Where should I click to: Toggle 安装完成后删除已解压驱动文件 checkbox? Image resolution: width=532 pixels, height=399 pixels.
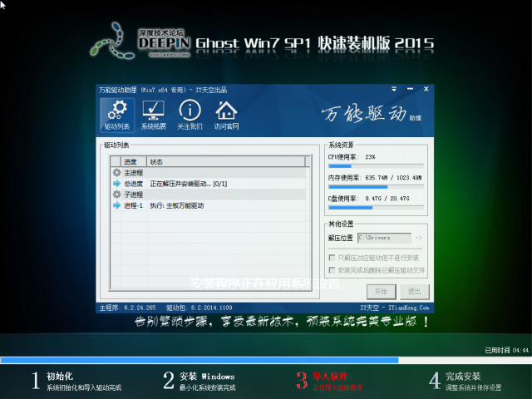(x=332, y=270)
